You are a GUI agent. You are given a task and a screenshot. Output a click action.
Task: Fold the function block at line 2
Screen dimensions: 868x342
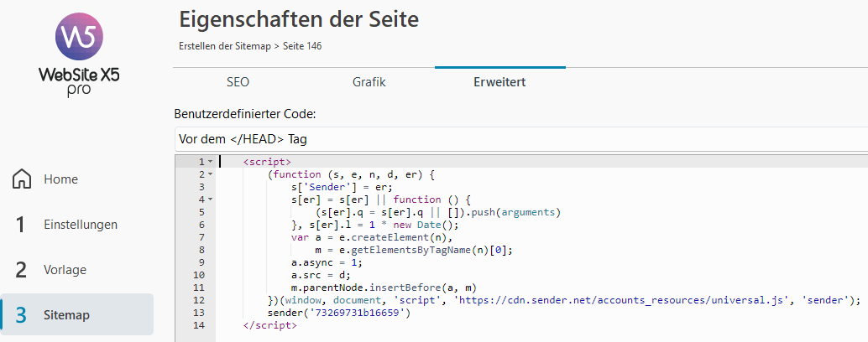point(210,174)
